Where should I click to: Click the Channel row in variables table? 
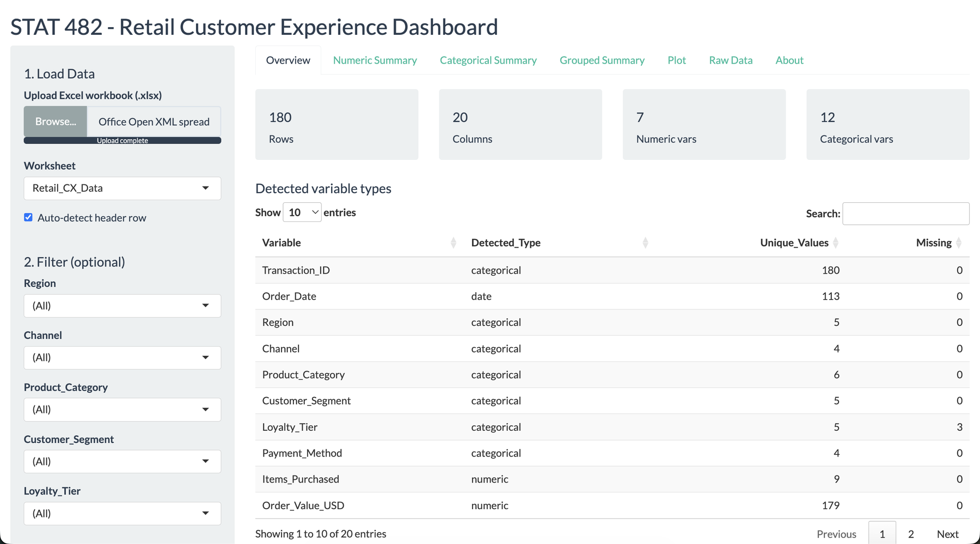[x=612, y=349]
